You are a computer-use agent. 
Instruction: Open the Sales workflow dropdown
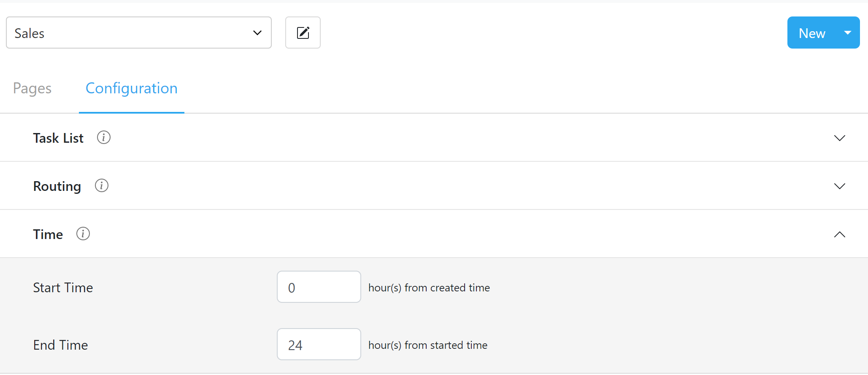(x=139, y=33)
